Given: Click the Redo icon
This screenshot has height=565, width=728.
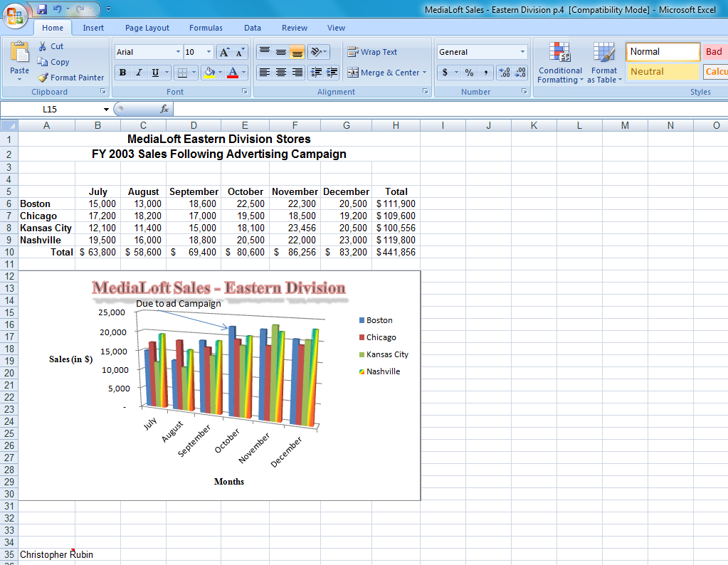Looking at the screenshot, I should 81,9.
